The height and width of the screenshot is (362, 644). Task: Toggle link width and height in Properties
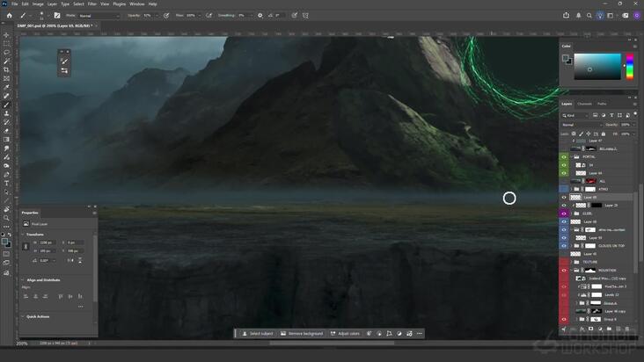pyautogui.click(x=26, y=246)
